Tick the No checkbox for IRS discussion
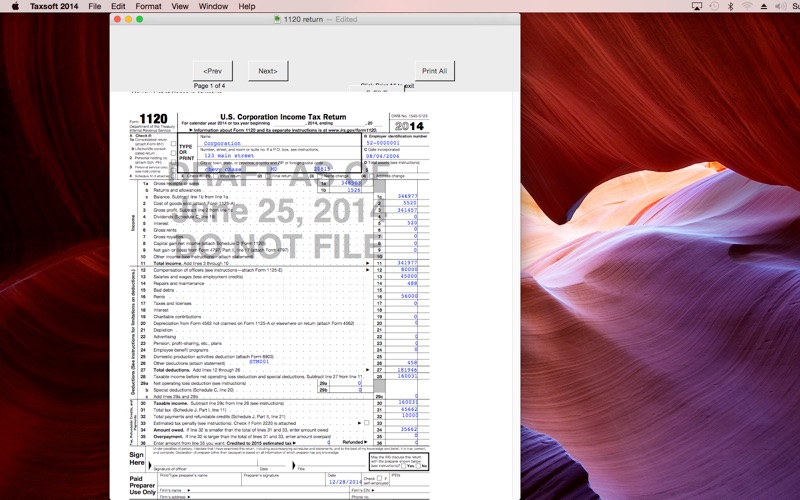Screen dimensions: 800x500 tap(418, 466)
